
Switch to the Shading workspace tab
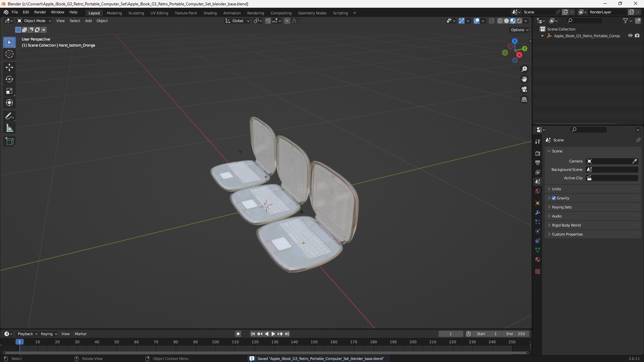click(x=210, y=13)
